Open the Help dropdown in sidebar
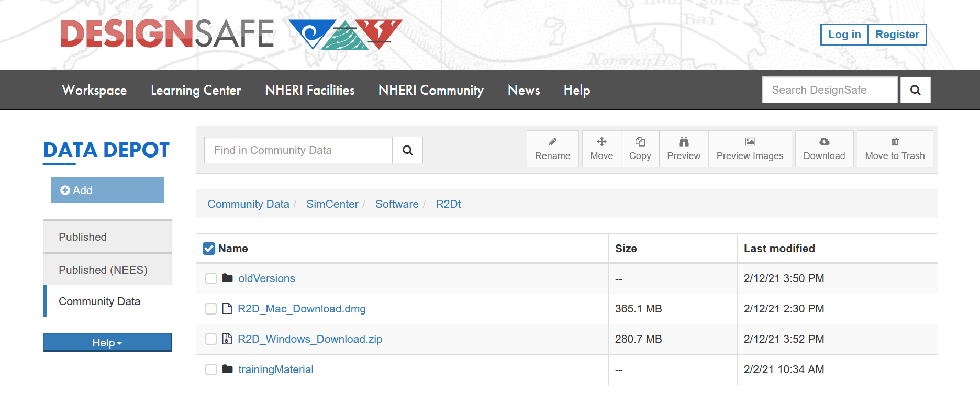Image resolution: width=980 pixels, height=415 pixels. [x=107, y=342]
